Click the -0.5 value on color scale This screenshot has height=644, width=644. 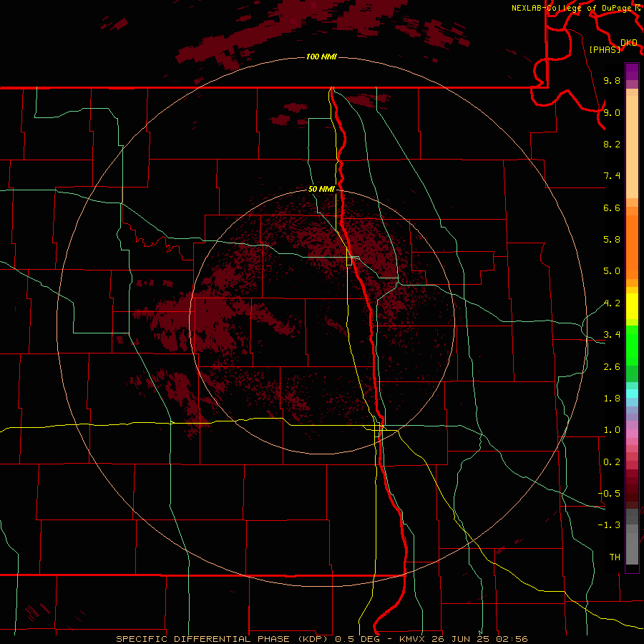pos(609,494)
